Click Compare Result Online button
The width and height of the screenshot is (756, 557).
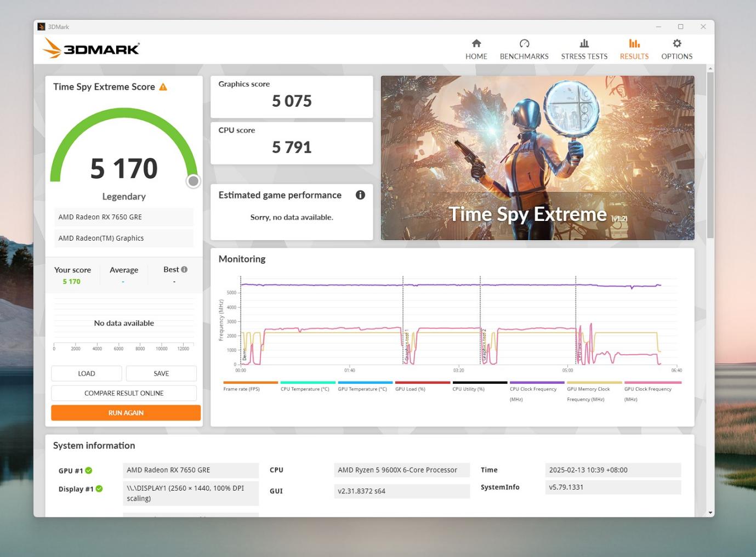[124, 393]
